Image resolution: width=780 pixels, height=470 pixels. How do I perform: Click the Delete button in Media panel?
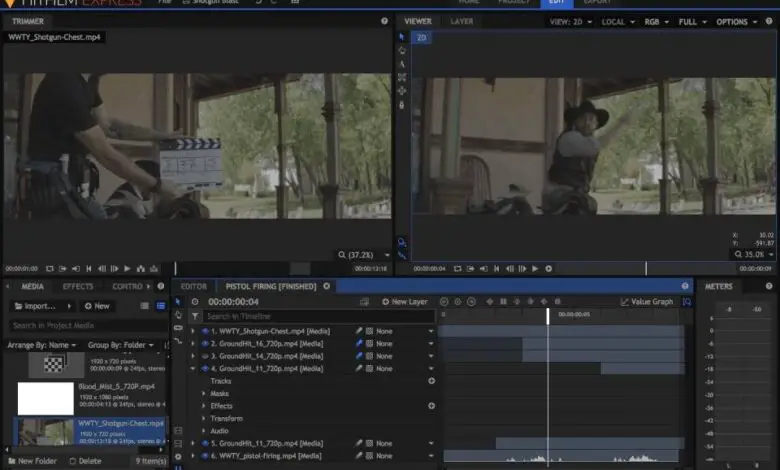pyautogui.click(x=85, y=461)
